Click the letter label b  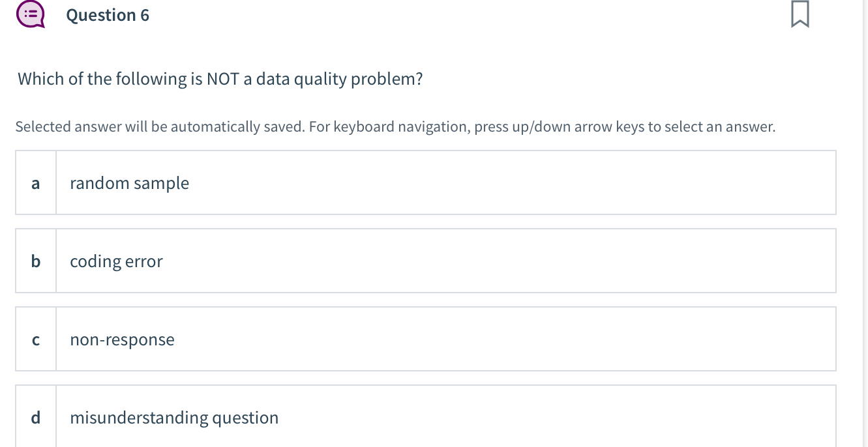[x=36, y=262]
